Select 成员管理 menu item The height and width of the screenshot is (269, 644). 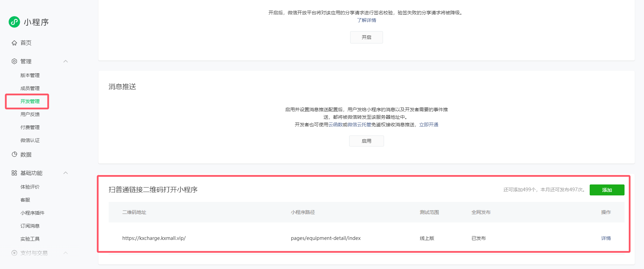[30, 88]
